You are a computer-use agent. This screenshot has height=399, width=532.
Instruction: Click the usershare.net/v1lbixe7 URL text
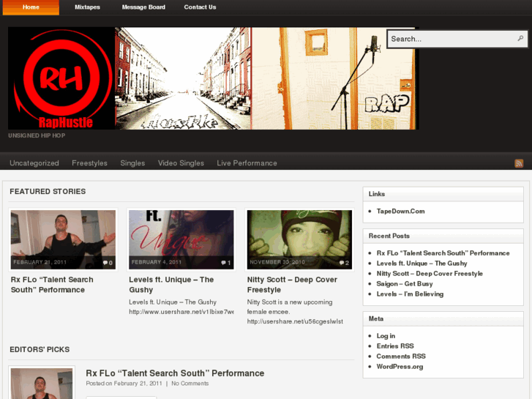[x=181, y=312]
